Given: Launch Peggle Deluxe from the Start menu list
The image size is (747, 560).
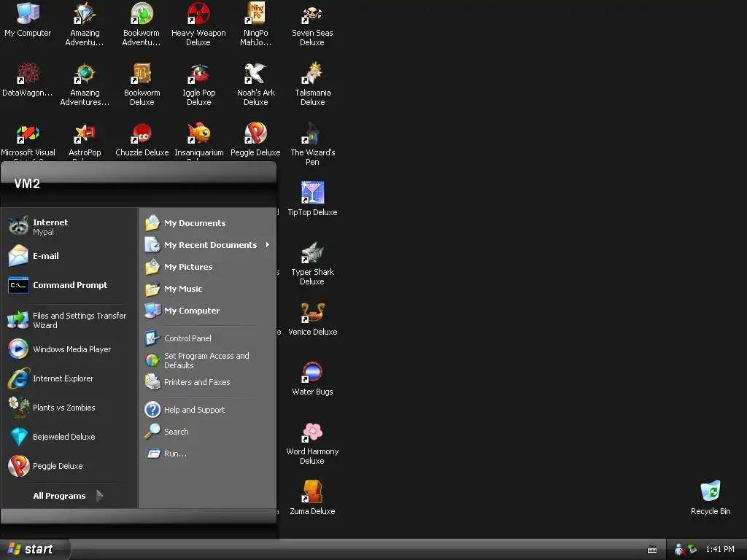Looking at the screenshot, I should click(69, 466).
